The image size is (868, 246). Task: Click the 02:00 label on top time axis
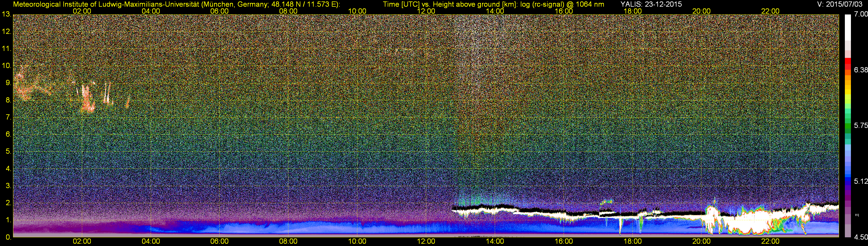82,11
